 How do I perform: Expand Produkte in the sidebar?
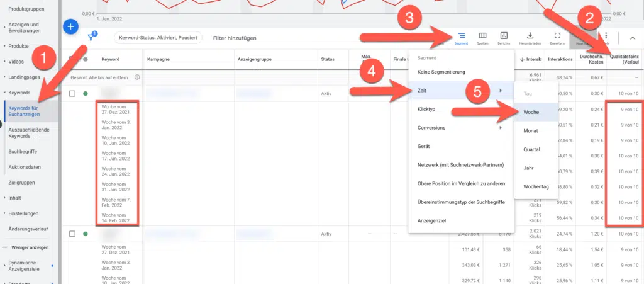click(x=4, y=46)
